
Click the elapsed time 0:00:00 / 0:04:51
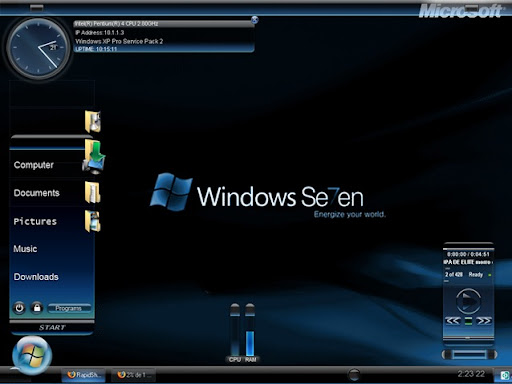click(468, 254)
